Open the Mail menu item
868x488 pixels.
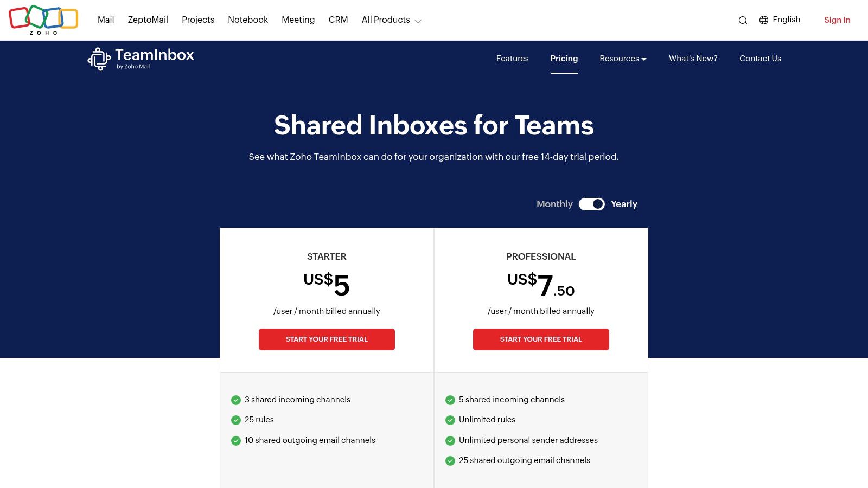pos(106,20)
